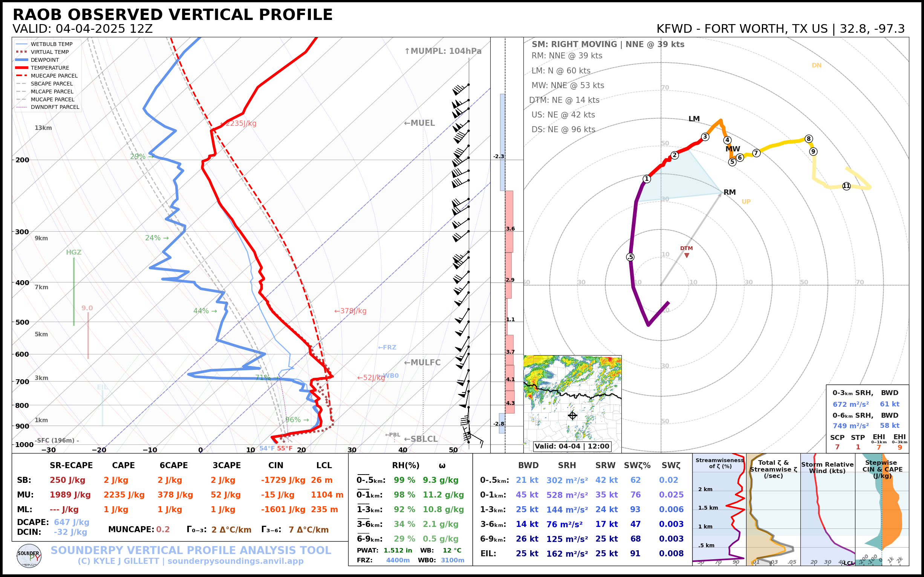This screenshot has height=577, width=924.
Task: Click the 2235 J/kg MU CAPE value
Action: 124,495
